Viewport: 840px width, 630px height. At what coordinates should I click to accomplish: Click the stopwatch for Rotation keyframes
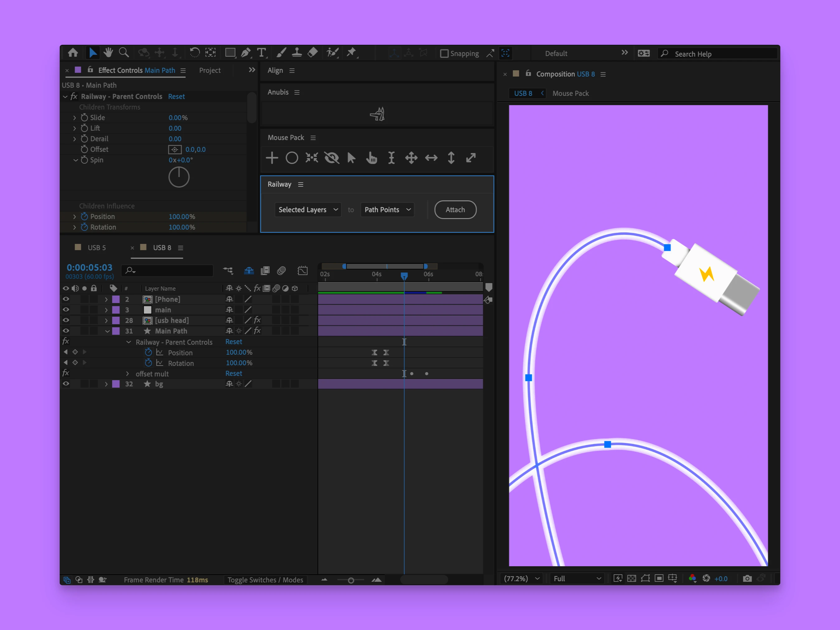pyautogui.click(x=148, y=363)
